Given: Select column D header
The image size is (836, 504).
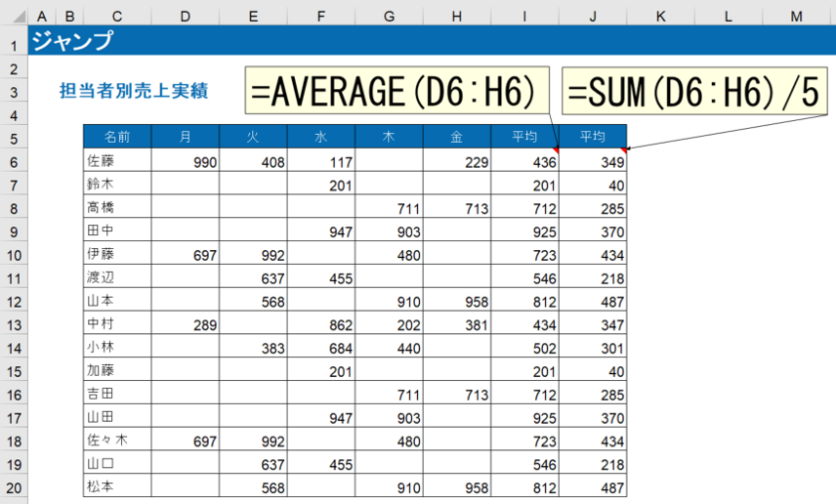Looking at the screenshot, I should coord(186,18).
